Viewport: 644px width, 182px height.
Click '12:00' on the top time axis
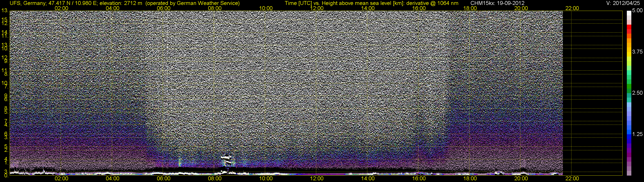[317, 8]
